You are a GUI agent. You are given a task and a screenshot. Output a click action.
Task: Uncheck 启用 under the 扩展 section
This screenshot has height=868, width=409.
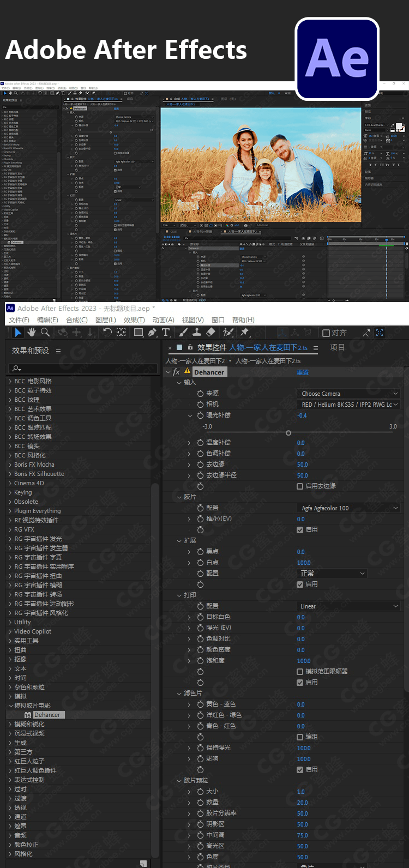(x=300, y=584)
